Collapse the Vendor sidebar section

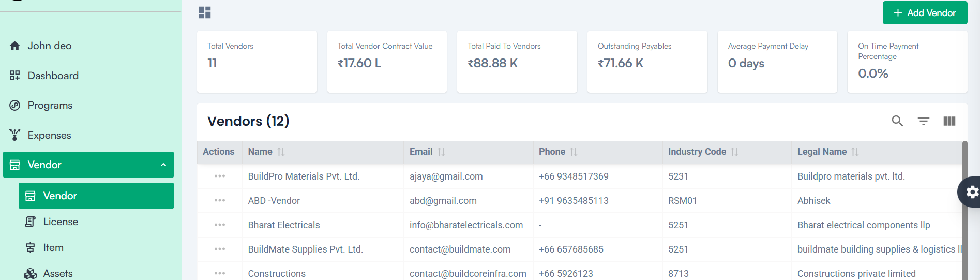pyautogui.click(x=163, y=165)
